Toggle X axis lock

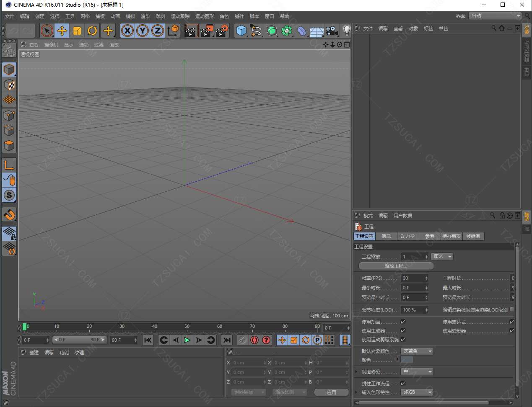(127, 31)
